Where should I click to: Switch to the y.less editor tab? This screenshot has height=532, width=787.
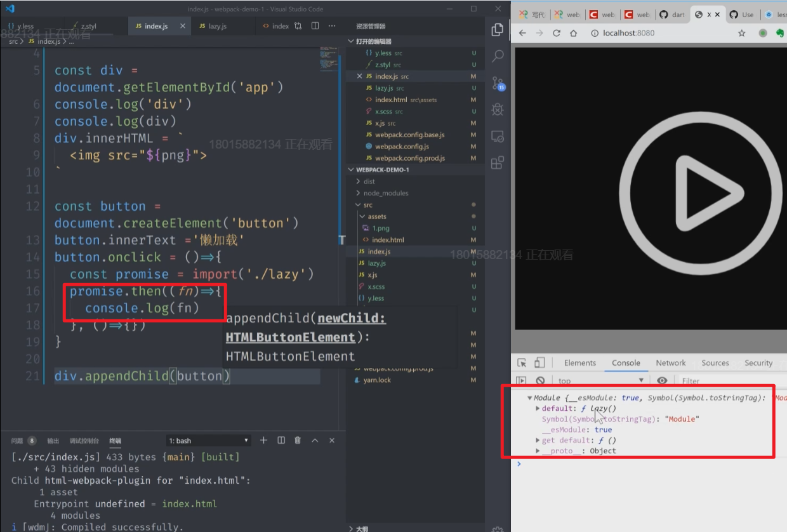coord(25,26)
